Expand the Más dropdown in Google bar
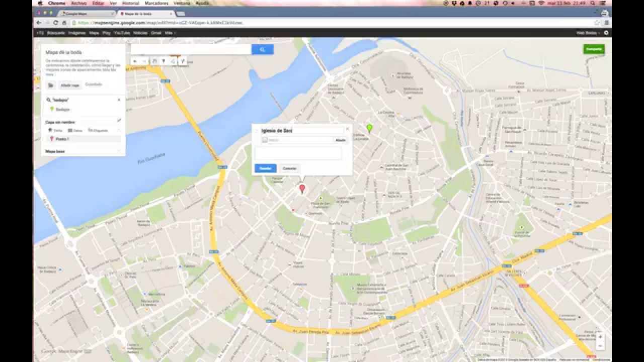 [170, 33]
